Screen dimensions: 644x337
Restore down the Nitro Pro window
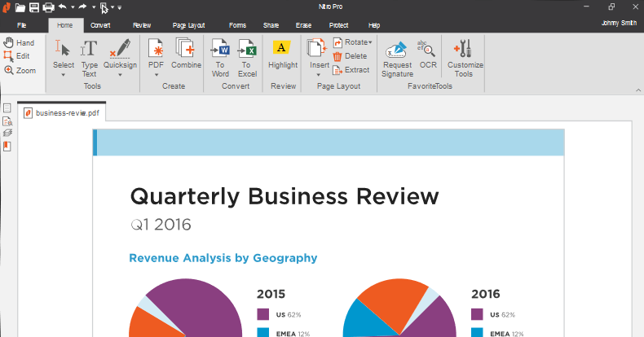(x=611, y=7)
